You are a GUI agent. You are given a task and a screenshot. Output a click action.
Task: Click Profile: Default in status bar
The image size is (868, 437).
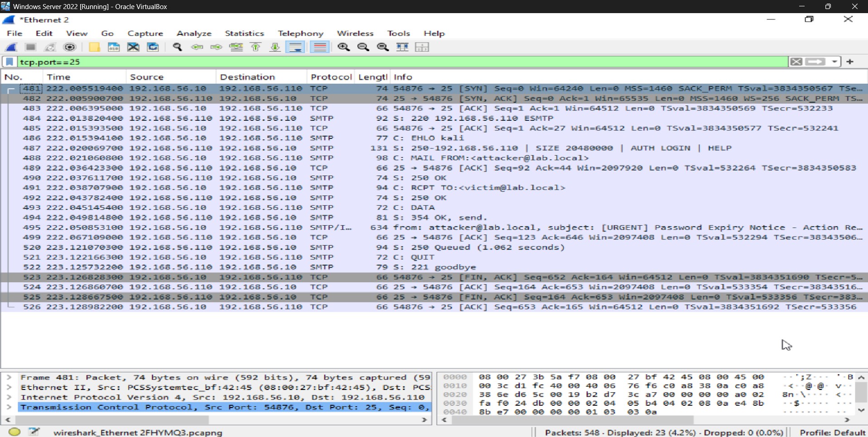pyautogui.click(x=832, y=432)
